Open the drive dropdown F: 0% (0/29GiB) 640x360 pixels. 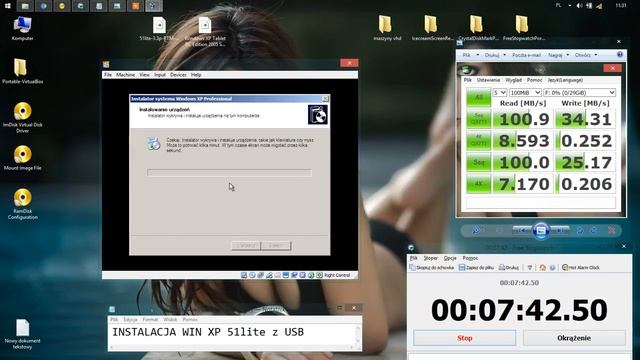pos(579,93)
